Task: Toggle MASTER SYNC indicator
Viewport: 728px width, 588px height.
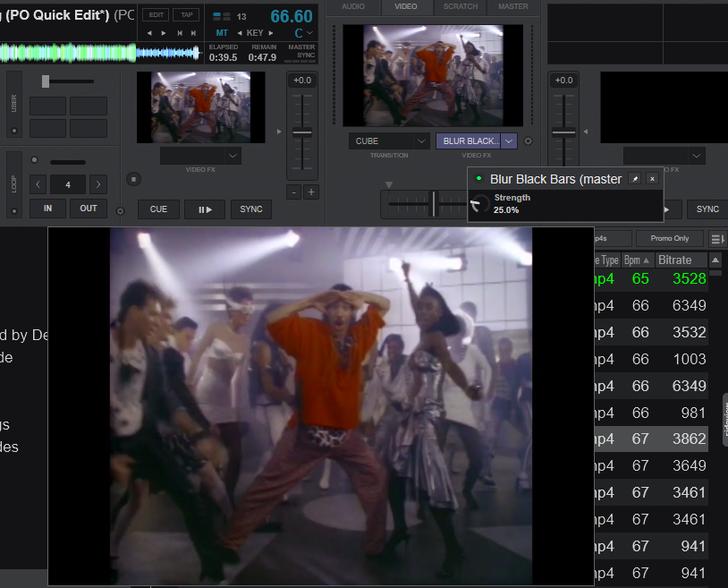Action: point(301,53)
